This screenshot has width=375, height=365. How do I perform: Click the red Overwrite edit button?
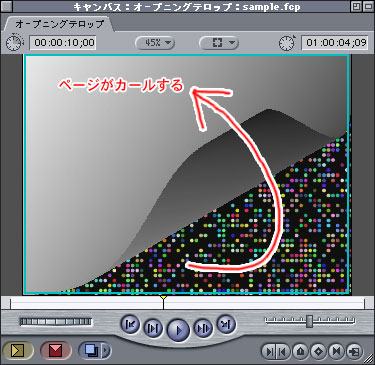[x=55, y=350]
